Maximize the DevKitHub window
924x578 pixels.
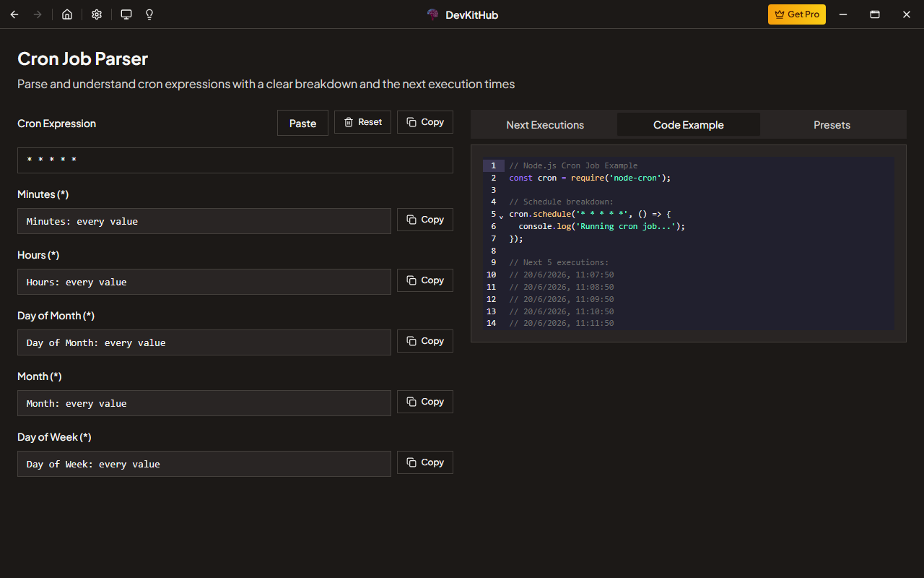point(874,14)
